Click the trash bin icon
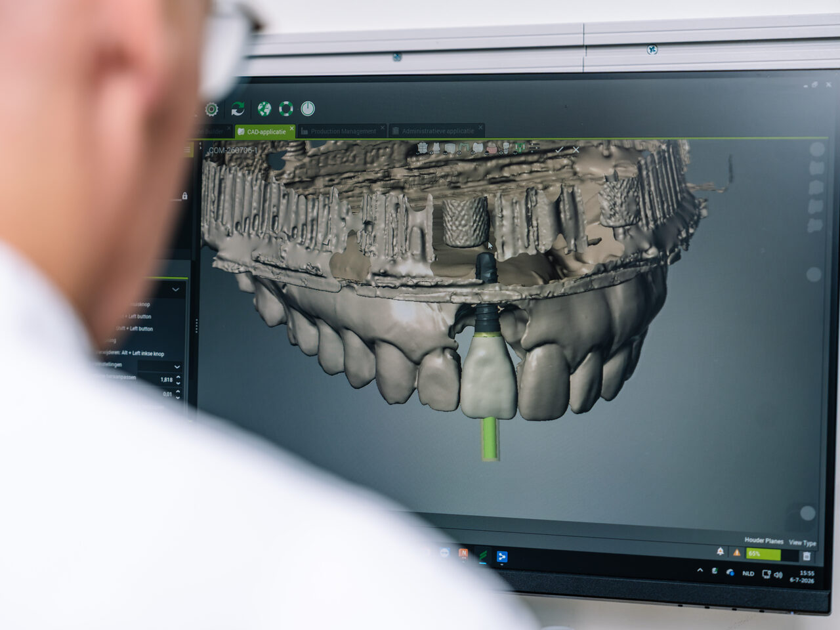 (807, 556)
